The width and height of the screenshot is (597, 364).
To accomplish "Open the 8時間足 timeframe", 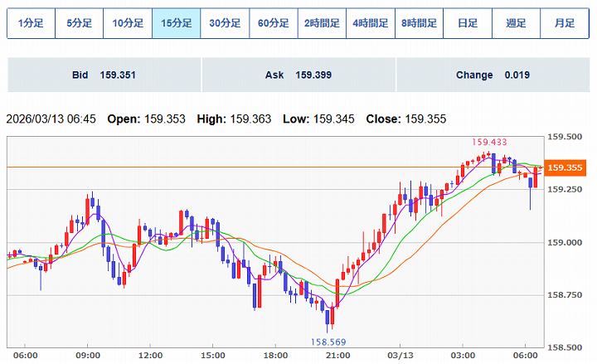I will coord(419,24).
